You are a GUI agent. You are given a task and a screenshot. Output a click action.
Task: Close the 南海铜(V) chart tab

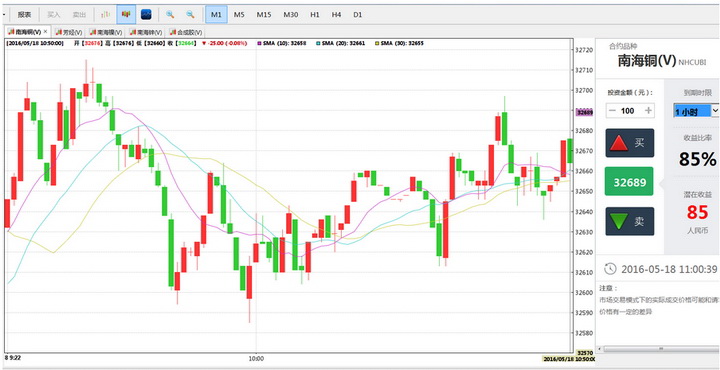[x=45, y=32]
